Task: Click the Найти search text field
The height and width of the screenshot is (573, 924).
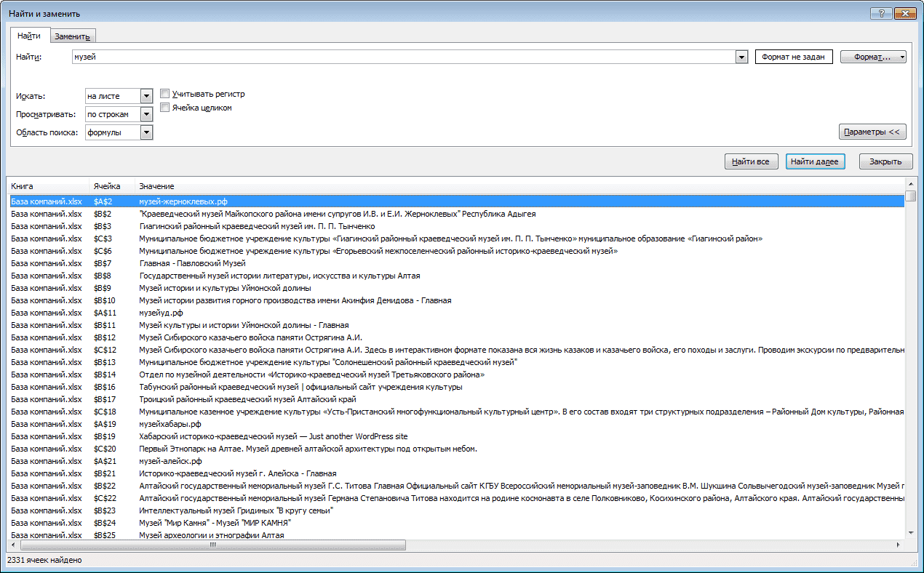Action: pos(404,57)
